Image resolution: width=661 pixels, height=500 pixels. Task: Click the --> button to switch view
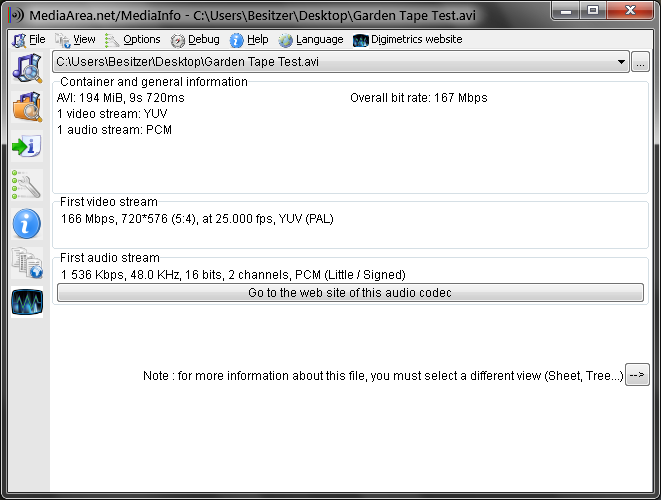point(637,375)
